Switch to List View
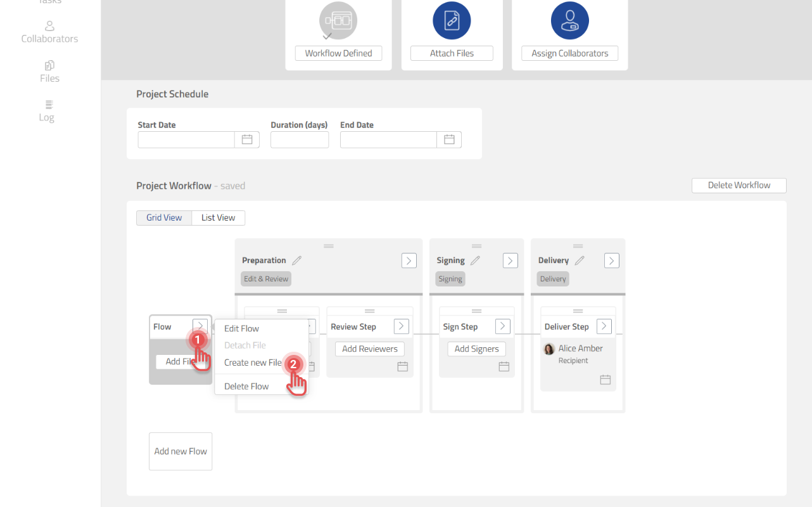 click(219, 217)
